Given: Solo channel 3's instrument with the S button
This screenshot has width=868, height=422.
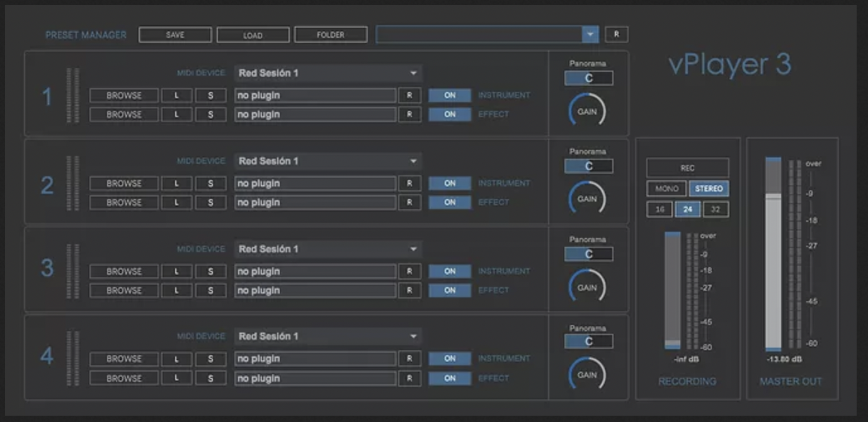Looking at the screenshot, I should click(x=211, y=271).
